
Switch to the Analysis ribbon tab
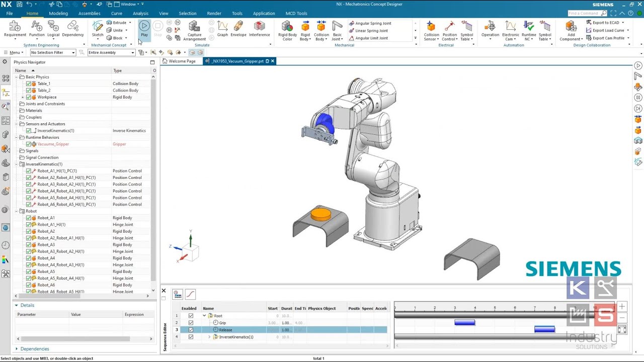[140, 14]
